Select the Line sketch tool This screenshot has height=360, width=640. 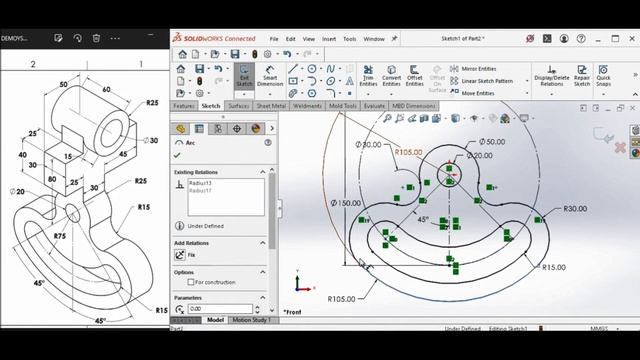tap(293, 69)
